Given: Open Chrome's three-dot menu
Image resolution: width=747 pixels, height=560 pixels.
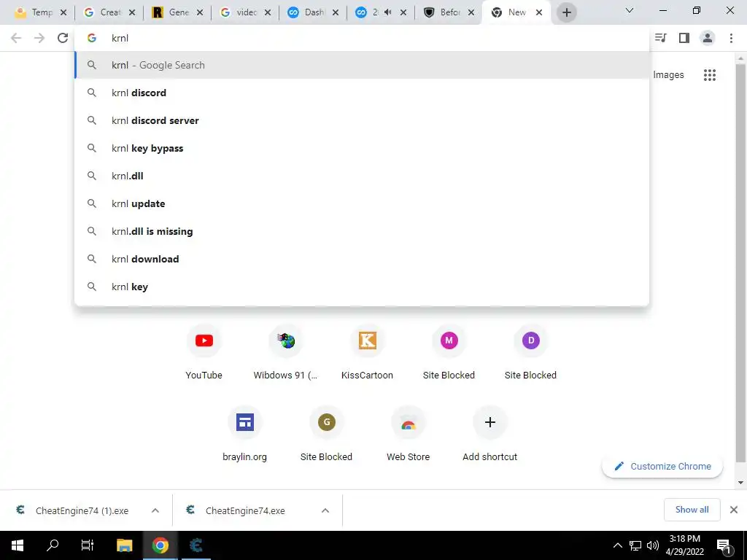Looking at the screenshot, I should coord(731,38).
